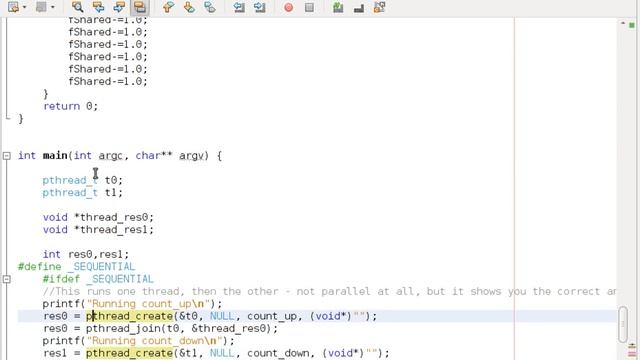Click the Find Selection magnifier icon

tap(77, 7)
